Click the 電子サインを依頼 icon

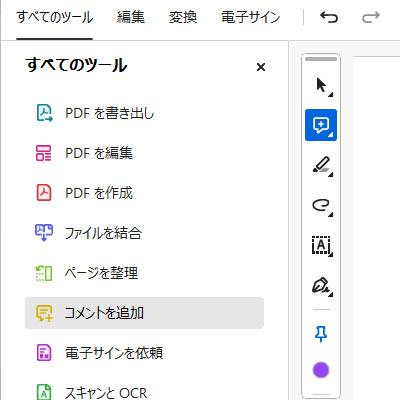[x=44, y=353]
